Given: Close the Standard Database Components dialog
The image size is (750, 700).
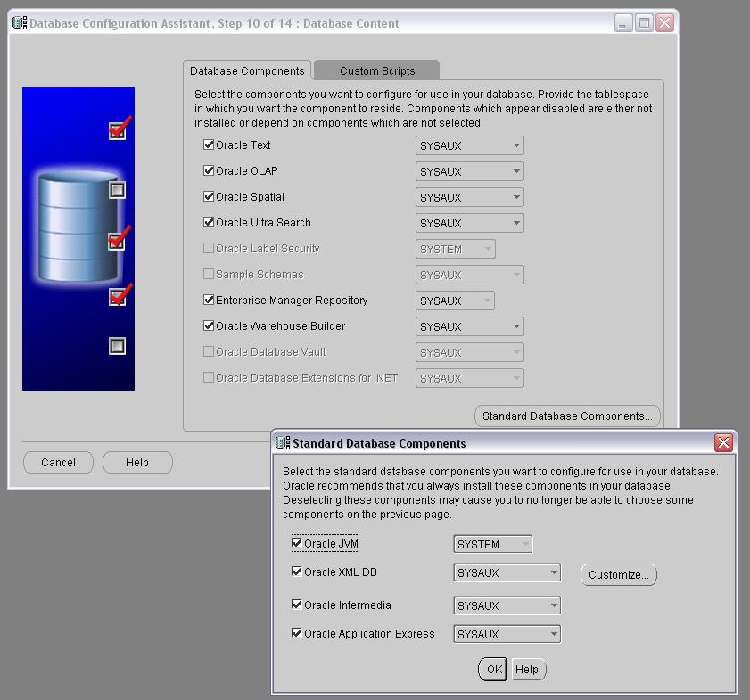Looking at the screenshot, I should click(x=723, y=443).
